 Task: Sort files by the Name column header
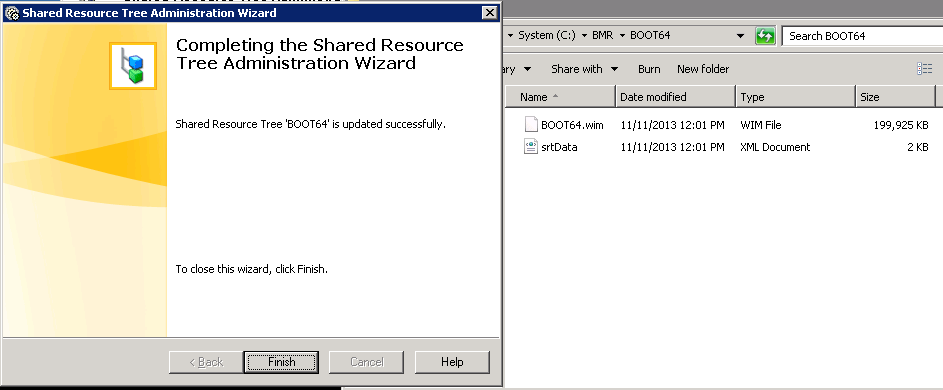point(560,96)
